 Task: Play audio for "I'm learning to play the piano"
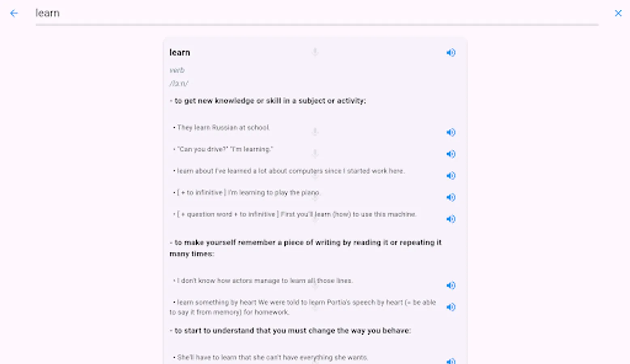(451, 197)
